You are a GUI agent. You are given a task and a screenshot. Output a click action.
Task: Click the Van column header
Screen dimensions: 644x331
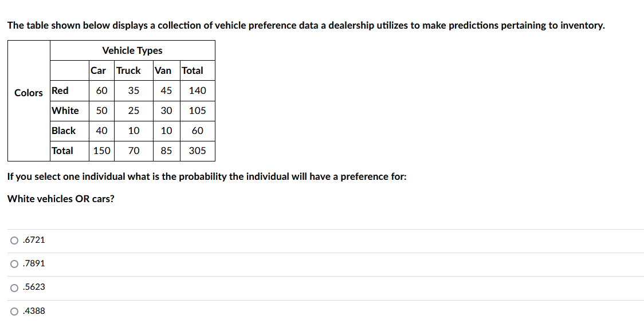coord(163,70)
